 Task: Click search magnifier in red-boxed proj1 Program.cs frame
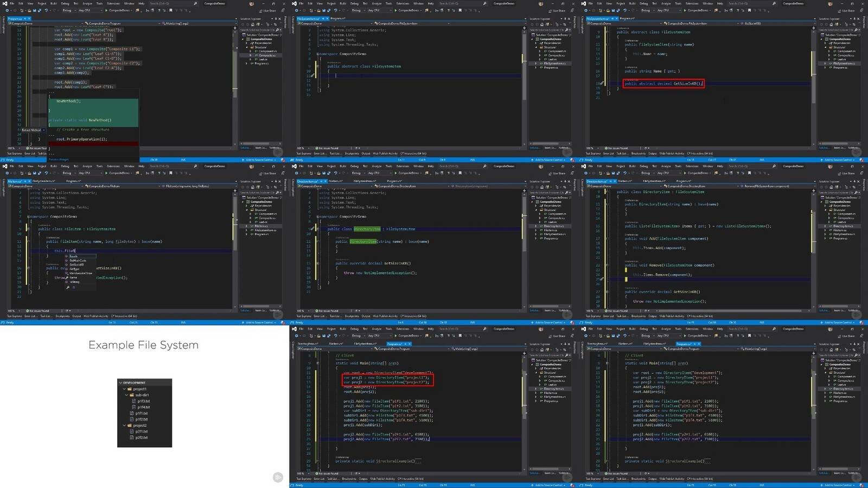[484, 329]
